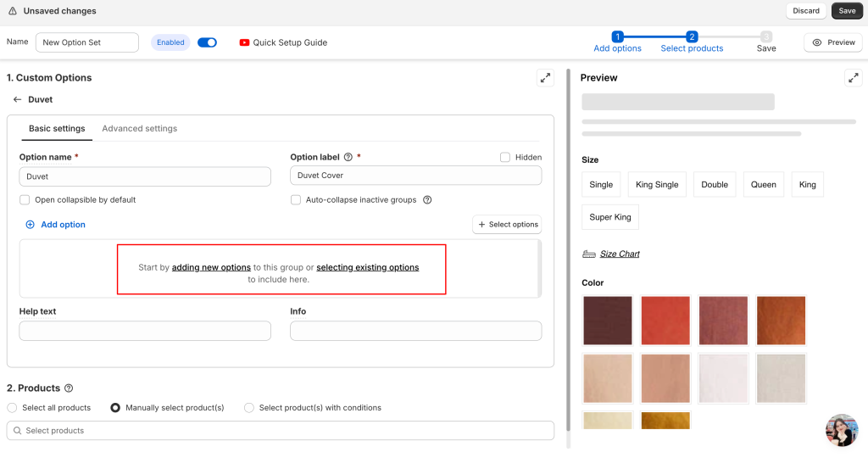Expand the Custom Options panel
Viewport: 868px width, 458px height.
click(x=545, y=78)
